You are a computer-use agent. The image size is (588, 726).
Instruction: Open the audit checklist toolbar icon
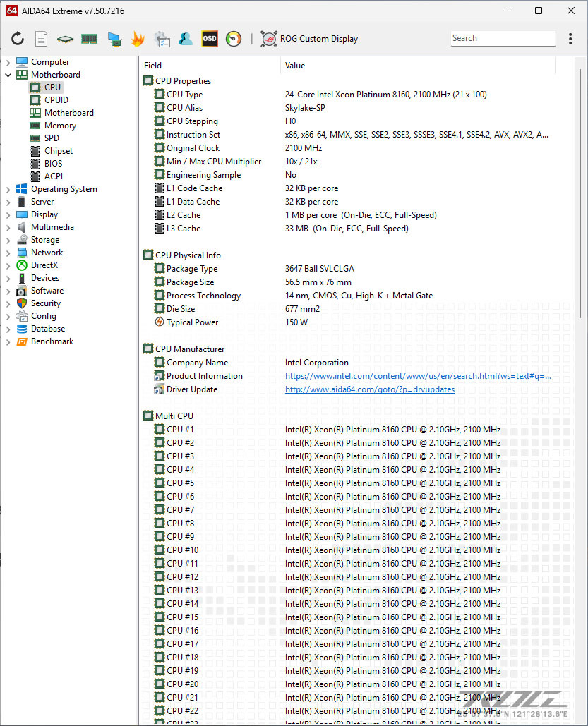(x=162, y=39)
